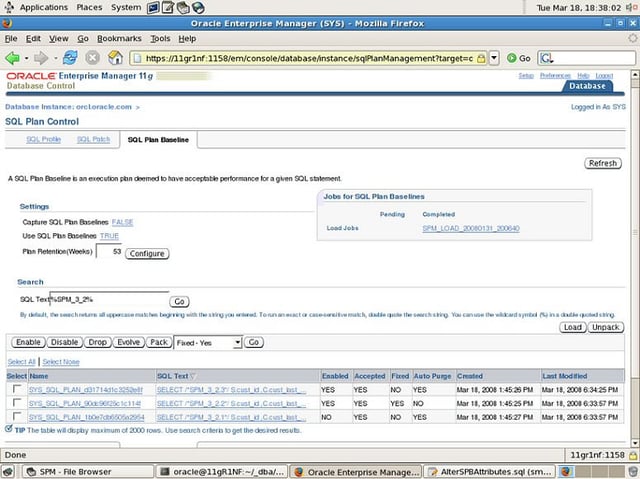Click the GNOME foot icon in top panel
Screen dimensions: 640x479
(x=9, y=7)
